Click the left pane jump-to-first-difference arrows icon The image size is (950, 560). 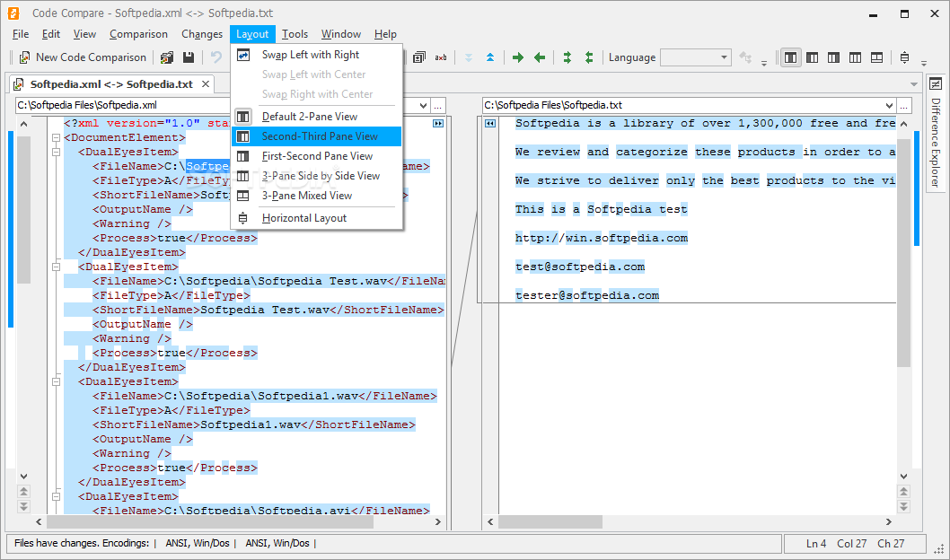tap(23, 492)
